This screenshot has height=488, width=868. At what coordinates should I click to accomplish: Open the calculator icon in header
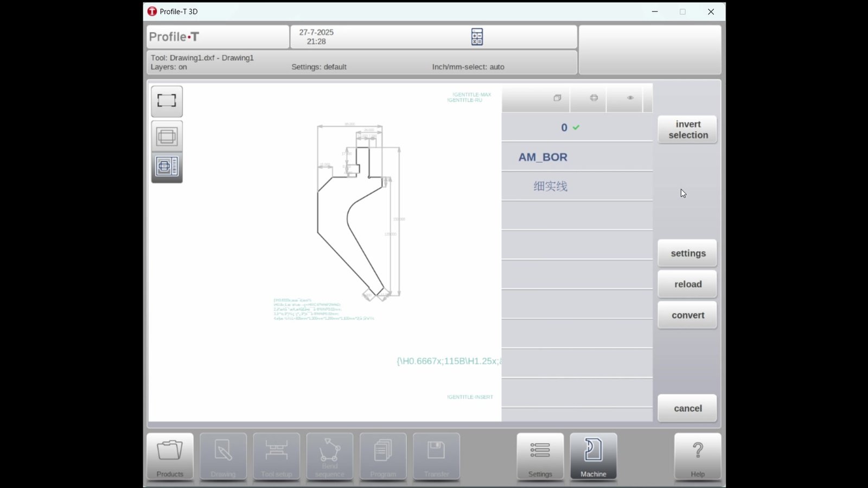coord(477,37)
